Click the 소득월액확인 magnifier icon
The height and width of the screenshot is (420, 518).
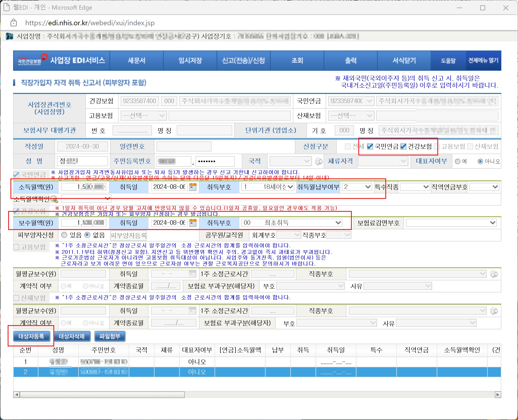click(54, 199)
